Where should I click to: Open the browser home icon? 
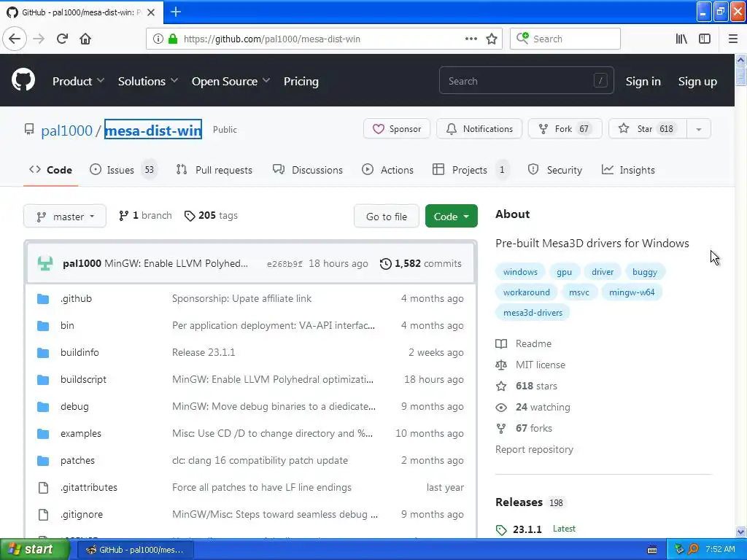click(85, 39)
